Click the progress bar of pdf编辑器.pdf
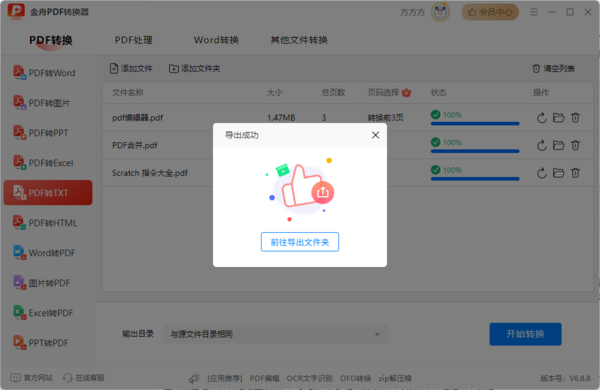The height and width of the screenshot is (390, 600). click(x=475, y=124)
